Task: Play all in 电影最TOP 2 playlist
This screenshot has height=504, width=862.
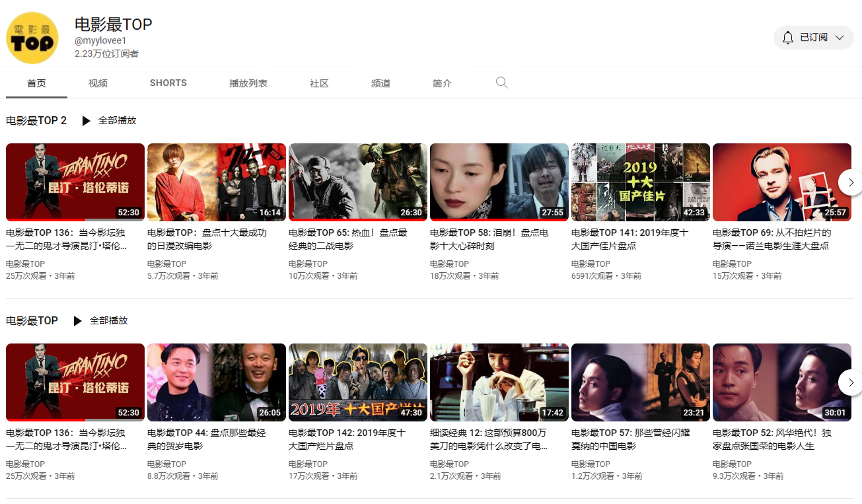Action: (109, 121)
